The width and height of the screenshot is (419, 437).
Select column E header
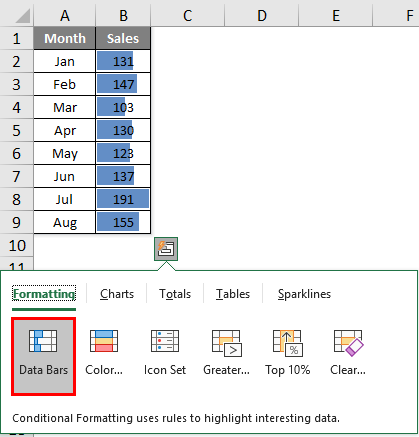[x=336, y=15]
